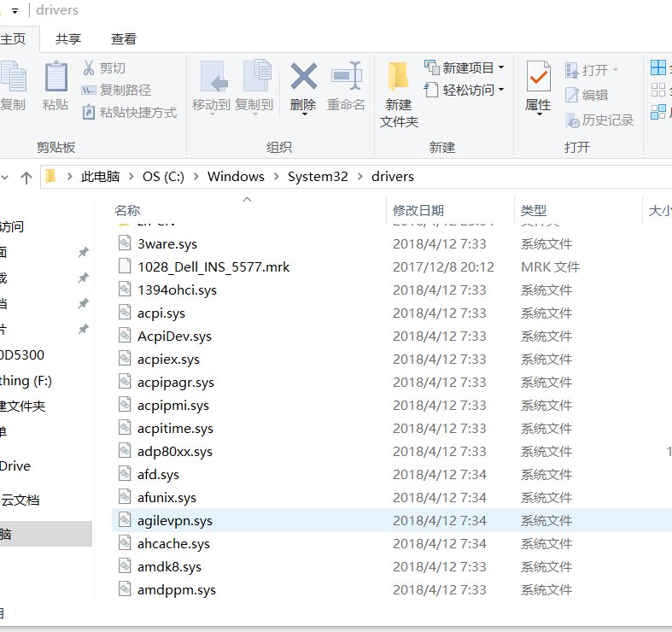Click file icon of 1028_Dell_INS_5577.mrk
The width and height of the screenshot is (672, 632).
(x=125, y=266)
